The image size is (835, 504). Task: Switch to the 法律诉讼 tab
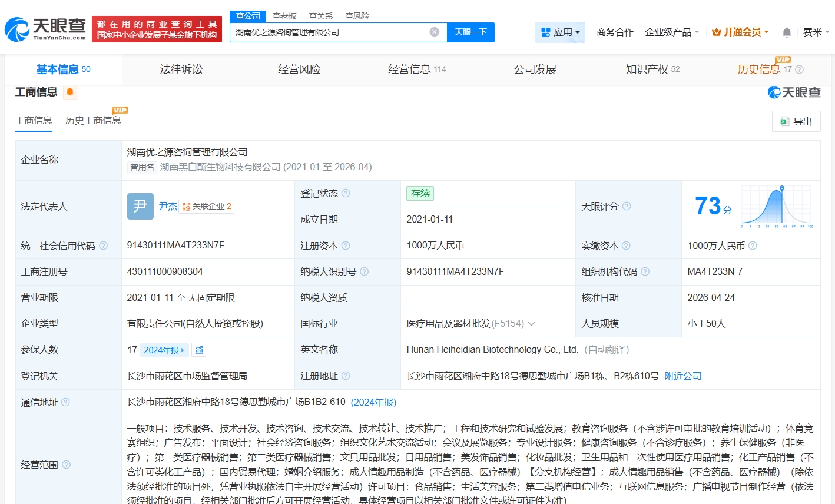pos(181,69)
